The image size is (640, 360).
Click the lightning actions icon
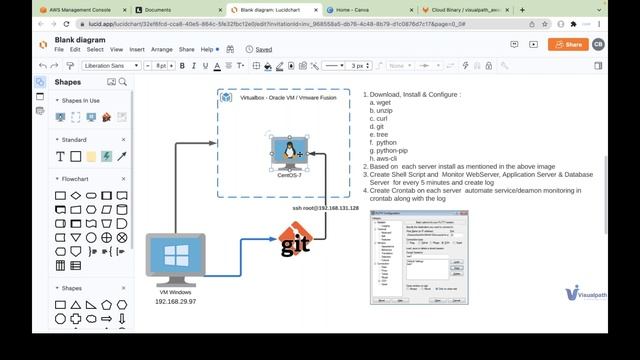[x=465, y=66]
